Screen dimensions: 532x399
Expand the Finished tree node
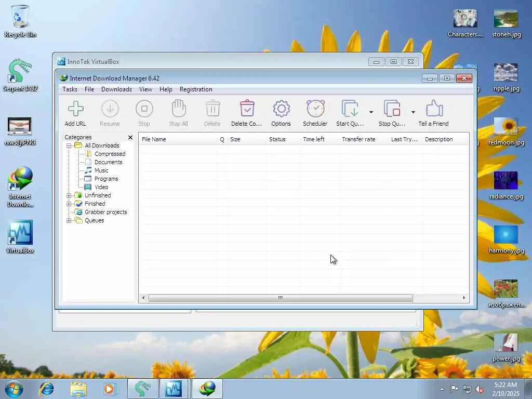pyautogui.click(x=69, y=204)
